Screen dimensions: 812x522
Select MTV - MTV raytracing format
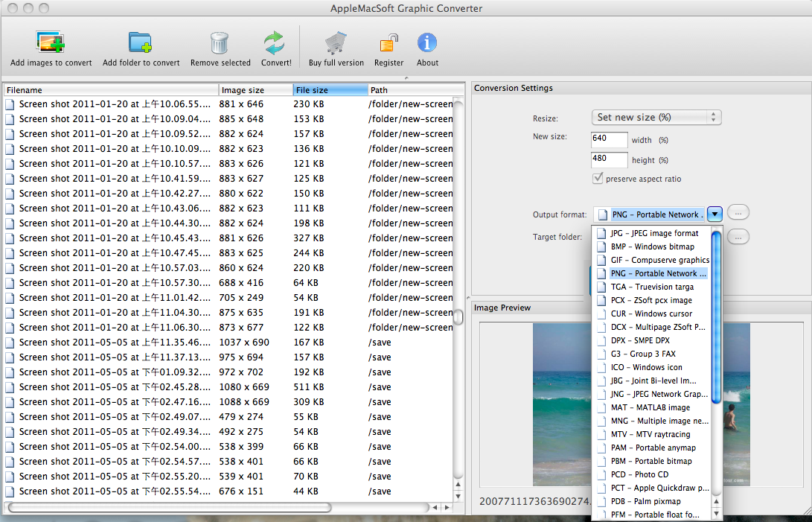(651, 435)
